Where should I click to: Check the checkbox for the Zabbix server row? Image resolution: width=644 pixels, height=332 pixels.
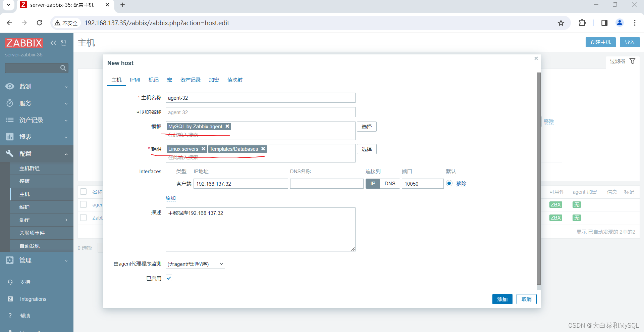84,218
